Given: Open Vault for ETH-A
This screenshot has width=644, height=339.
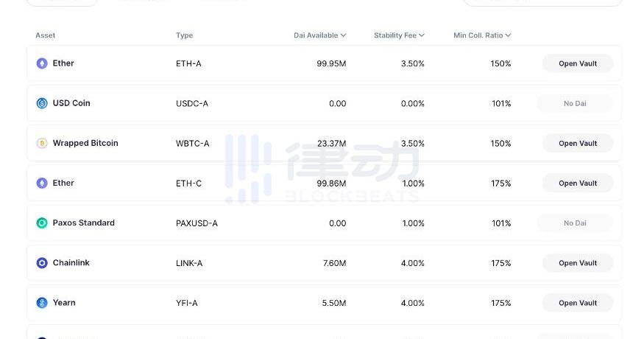Looking at the screenshot, I should click(x=578, y=63).
